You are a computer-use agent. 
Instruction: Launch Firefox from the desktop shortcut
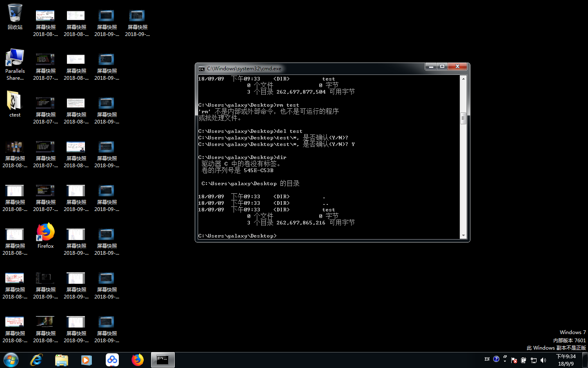pyautogui.click(x=45, y=234)
